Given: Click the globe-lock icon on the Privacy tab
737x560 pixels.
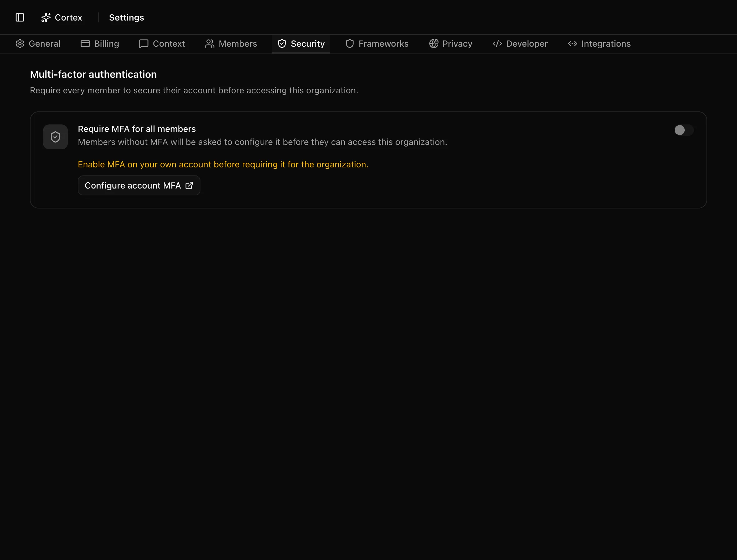Looking at the screenshot, I should (x=434, y=44).
